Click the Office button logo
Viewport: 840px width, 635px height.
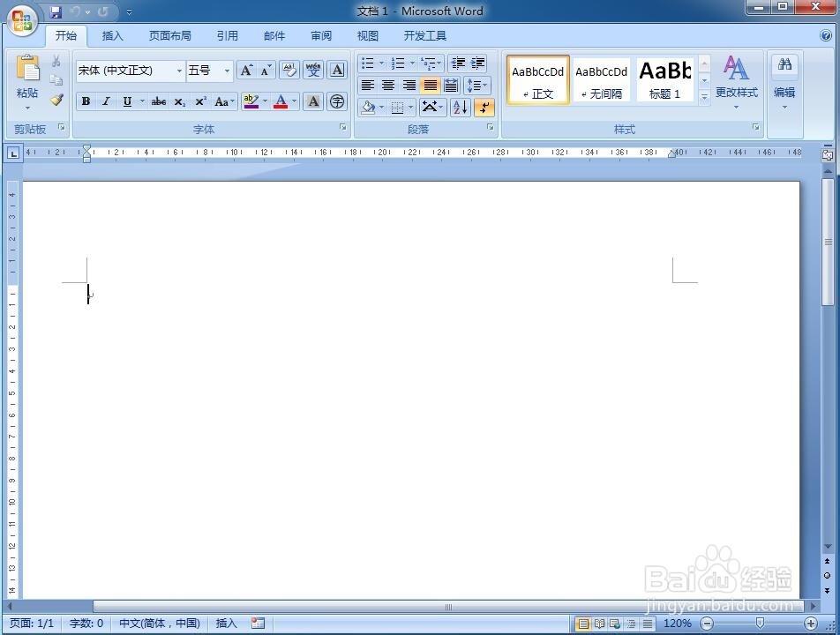[x=22, y=20]
